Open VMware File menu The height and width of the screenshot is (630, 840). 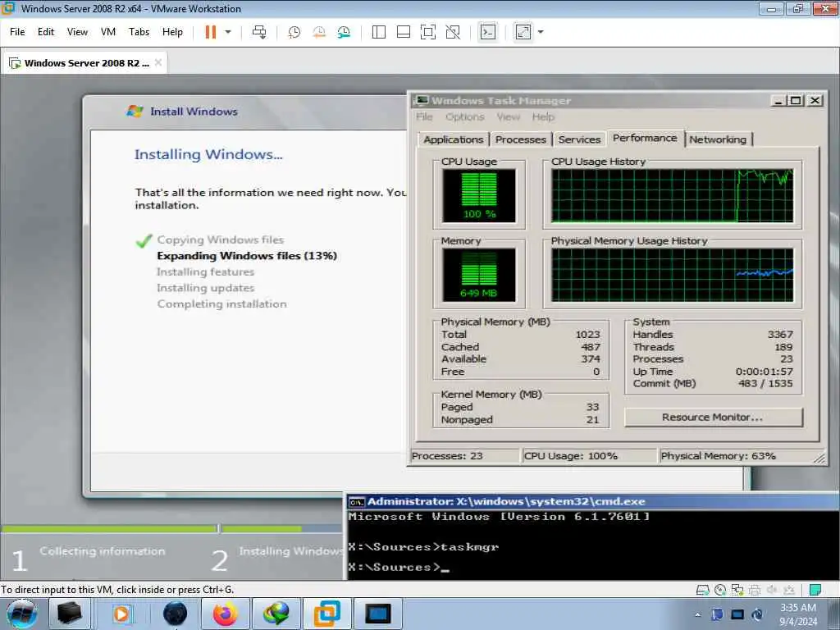(x=17, y=32)
